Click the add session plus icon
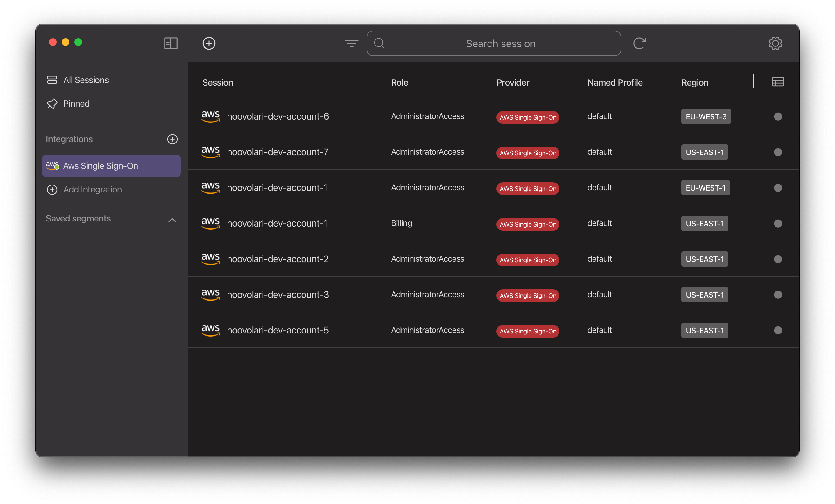This screenshot has width=835, height=504. (x=209, y=43)
